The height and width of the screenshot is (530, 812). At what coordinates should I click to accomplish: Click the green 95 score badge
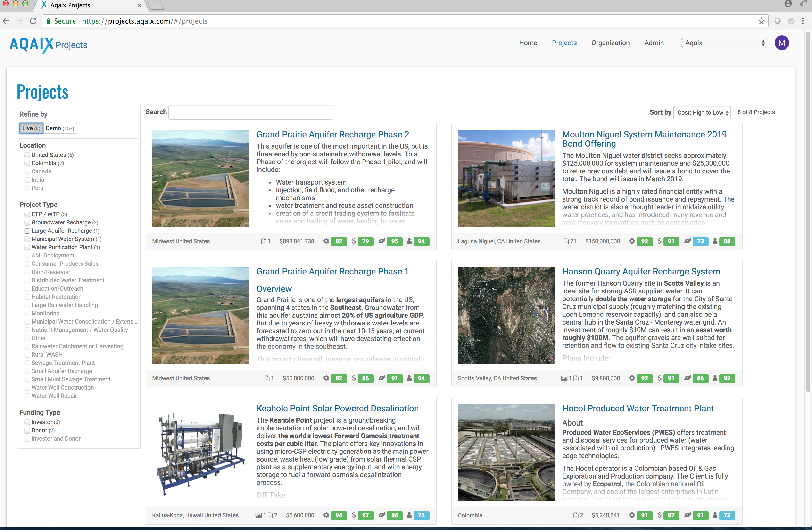point(394,241)
